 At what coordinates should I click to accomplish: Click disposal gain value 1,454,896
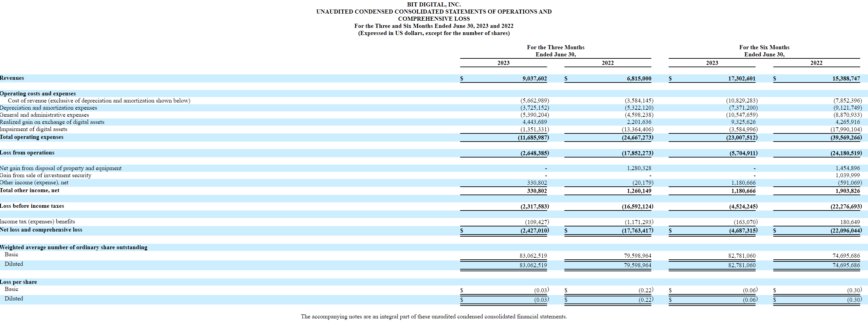(848, 168)
